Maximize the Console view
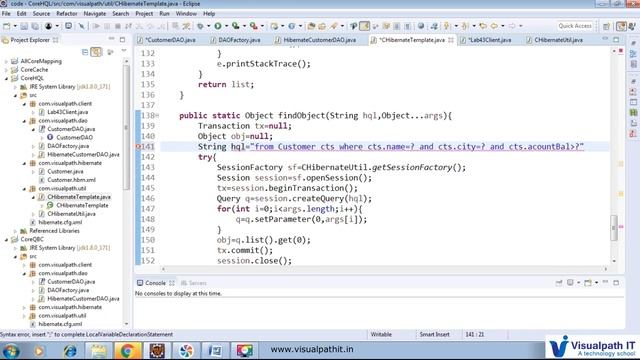The width and height of the screenshot is (640, 360). click(616, 282)
